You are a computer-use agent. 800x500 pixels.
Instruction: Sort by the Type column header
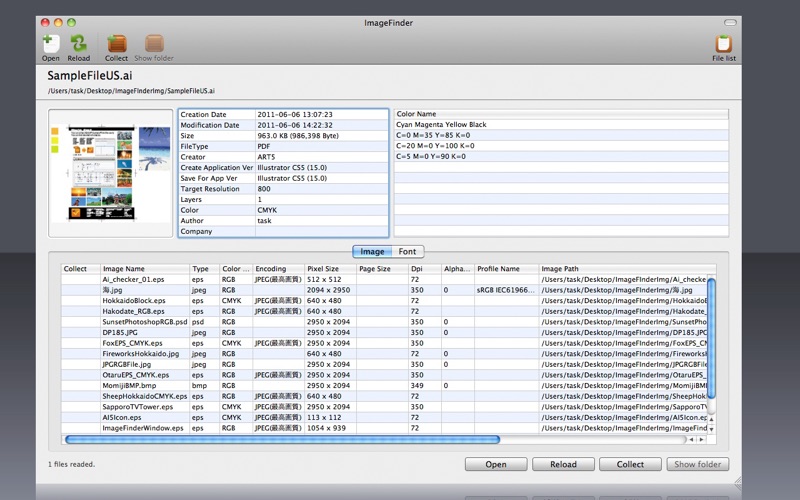tap(205, 269)
